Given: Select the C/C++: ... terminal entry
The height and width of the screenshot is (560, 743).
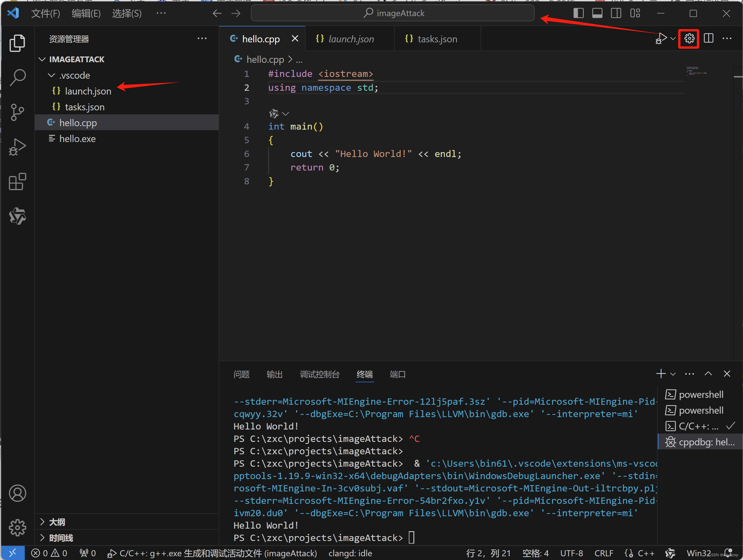Looking at the screenshot, I should 700,426.
